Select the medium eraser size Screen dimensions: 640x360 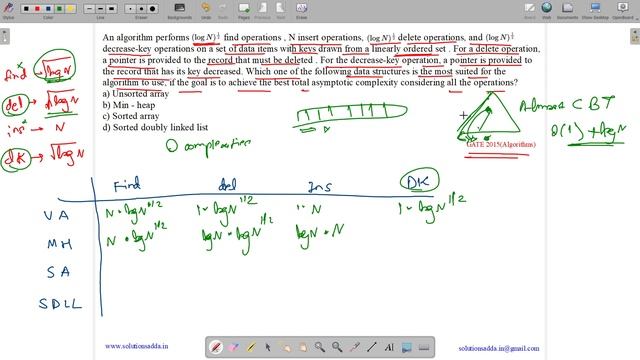(x=141, y=9)
